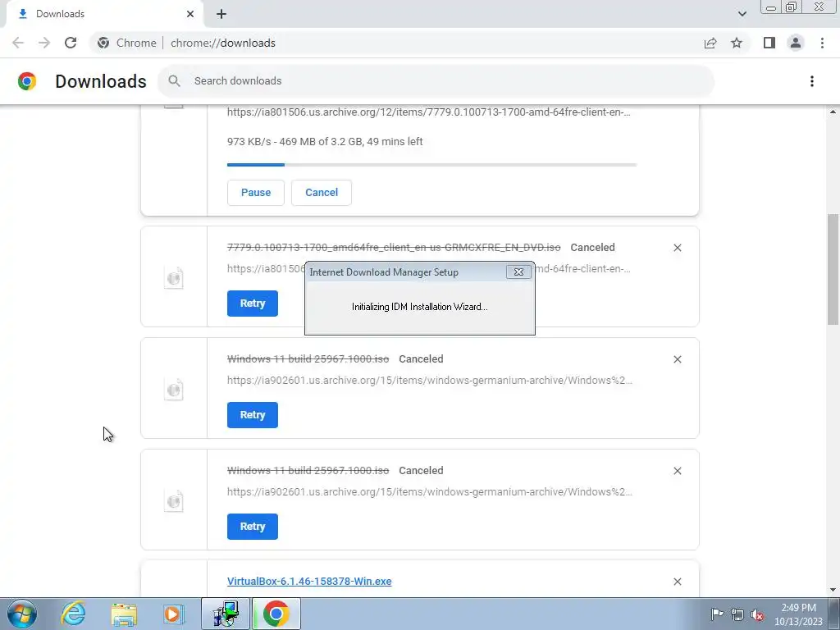The height and width of the screenshot is (630, 840).
Task: Share this page icon in the address bar
Action: [x=710, y=43]
